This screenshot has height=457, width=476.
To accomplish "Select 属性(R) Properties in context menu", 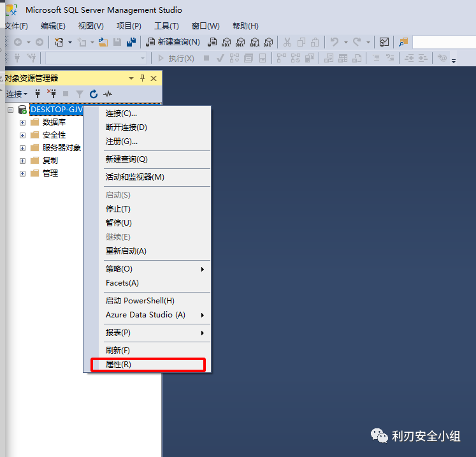I will 119,365.
